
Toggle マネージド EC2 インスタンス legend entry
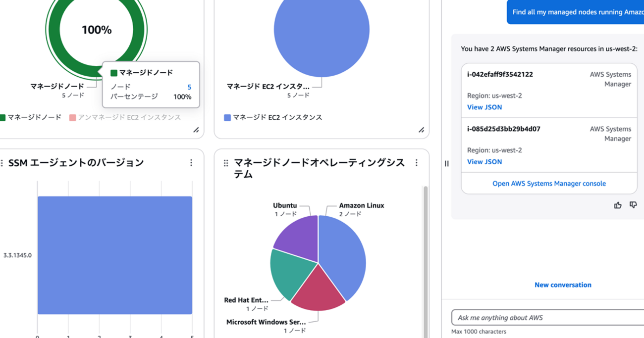[x=273, y=117]
